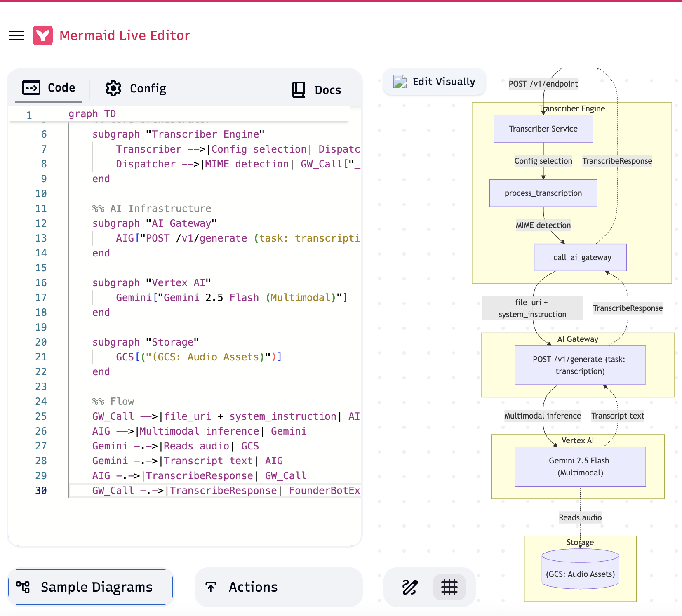This screenshot has height=616, width=682.
Task: Expand the Actions panel
Action: pos(253,587)
